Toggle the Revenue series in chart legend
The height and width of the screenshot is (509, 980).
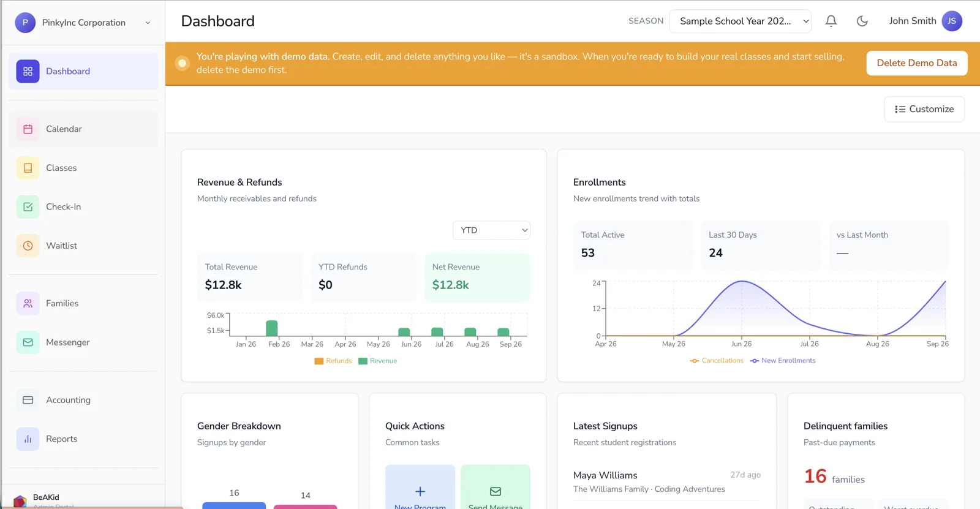point(378,361)
